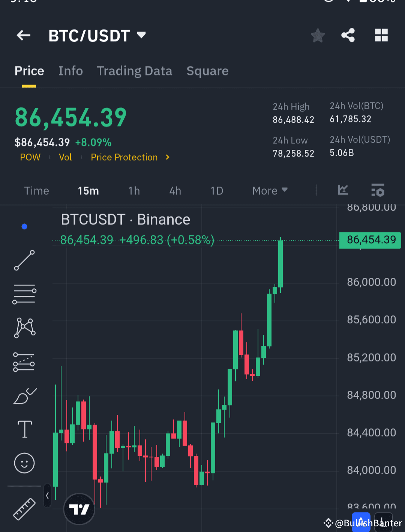The width and height of the screenshot is (405, 532).
Task: Open the brush drawing tool
Action: pos(24,395)
